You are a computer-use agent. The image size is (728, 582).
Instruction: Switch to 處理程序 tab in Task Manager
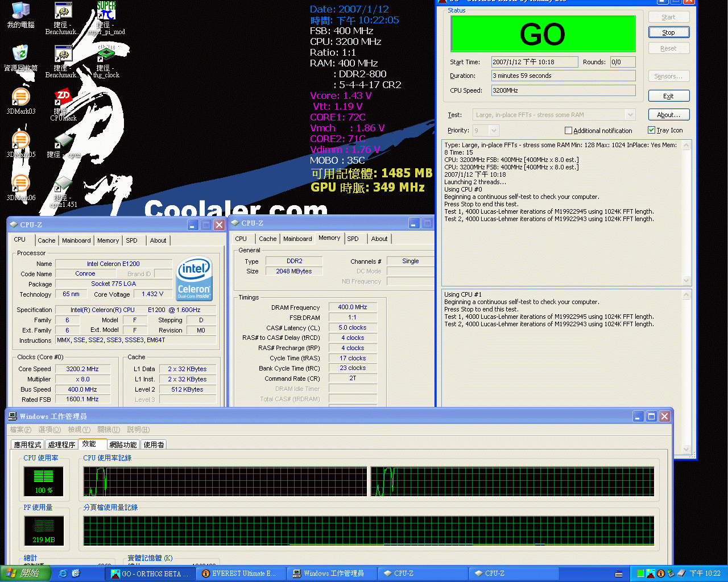61,444
